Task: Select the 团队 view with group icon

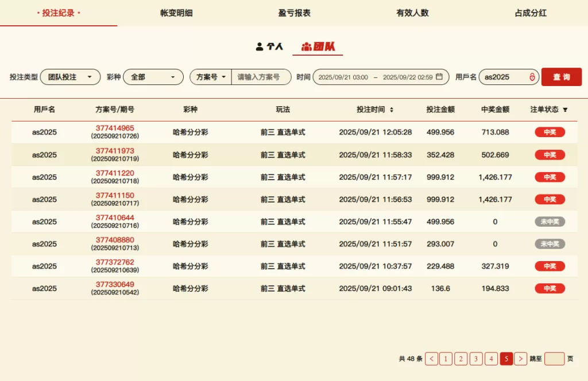Action: point(318,46)
